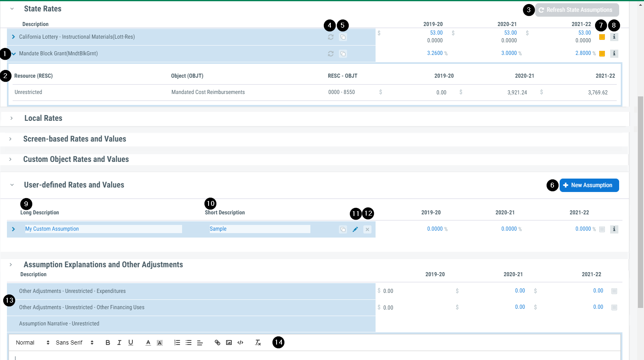Delete My Custom Assumption with the X icon

[367, 229]
